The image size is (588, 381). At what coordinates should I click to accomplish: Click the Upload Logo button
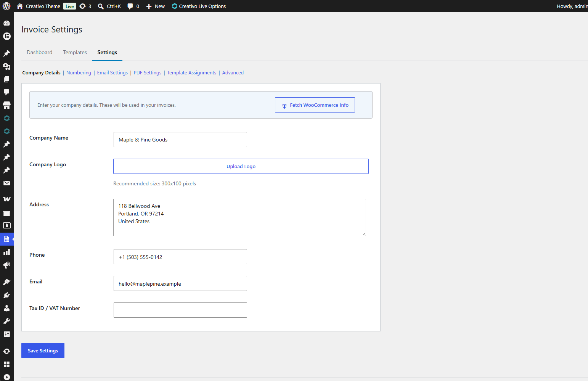click(x=241, y=166)
